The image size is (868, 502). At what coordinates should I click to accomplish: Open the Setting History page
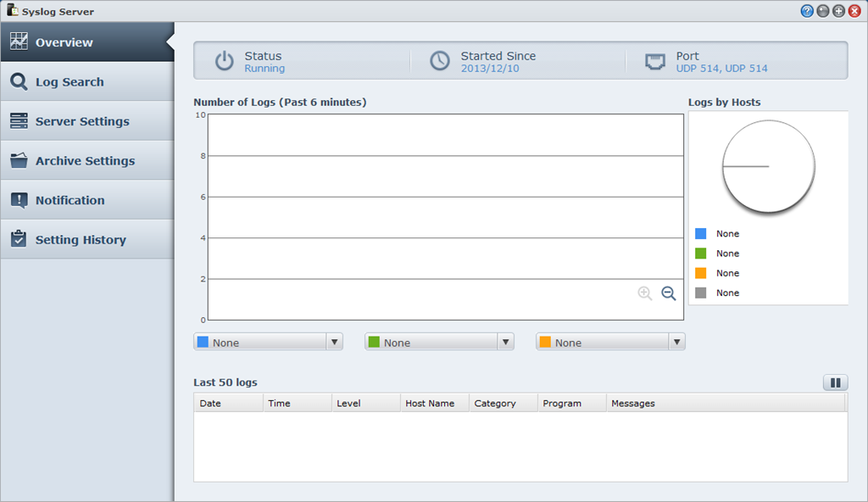(x=81, y=240)
